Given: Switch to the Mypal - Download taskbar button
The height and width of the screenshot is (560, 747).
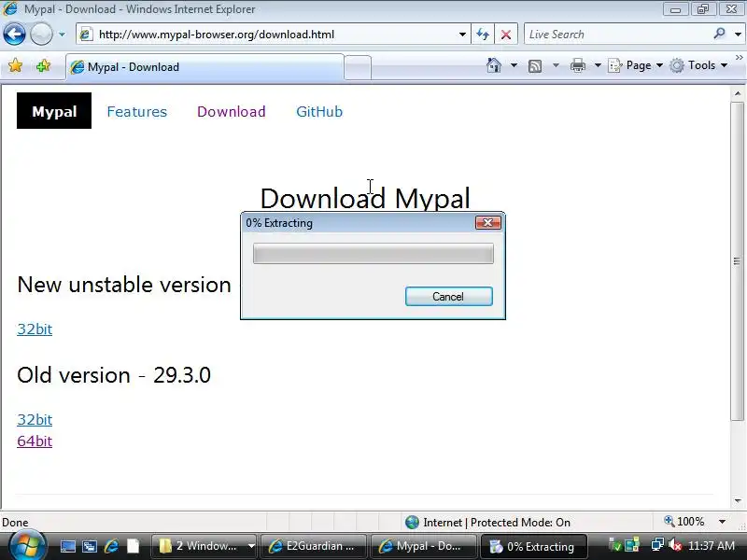Looking at the screenshot, I should pyautogui.click(x=423, y=546).
